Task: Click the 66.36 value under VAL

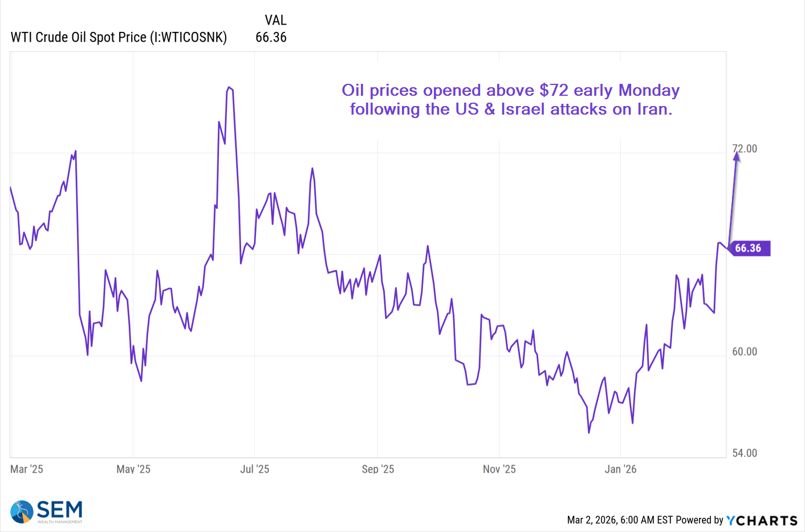Action: (271, 38)
